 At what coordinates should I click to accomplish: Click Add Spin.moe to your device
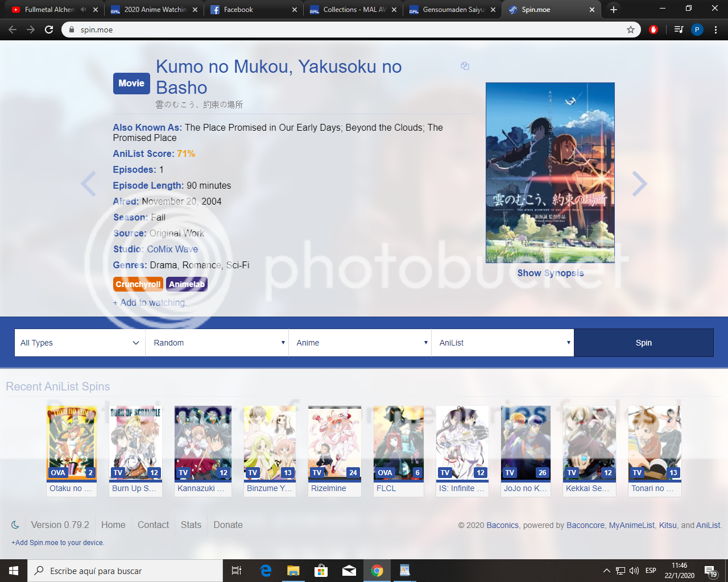(x=57, y=543)
